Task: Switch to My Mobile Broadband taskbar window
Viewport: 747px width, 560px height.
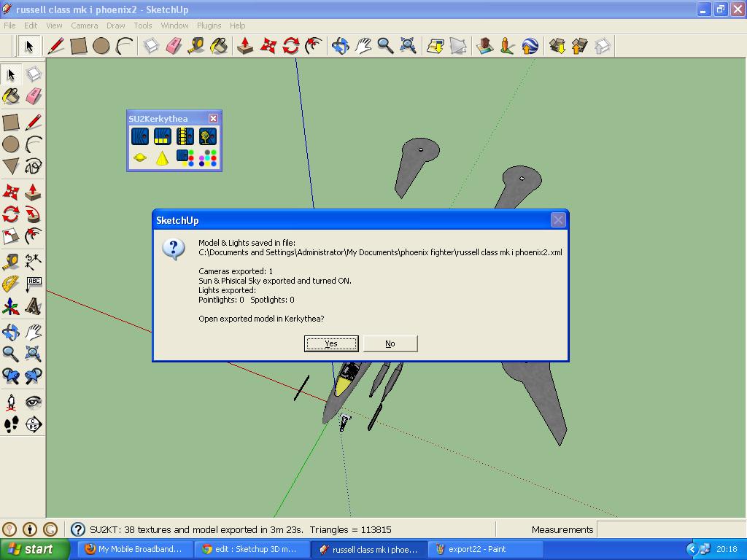Action: 135,549
